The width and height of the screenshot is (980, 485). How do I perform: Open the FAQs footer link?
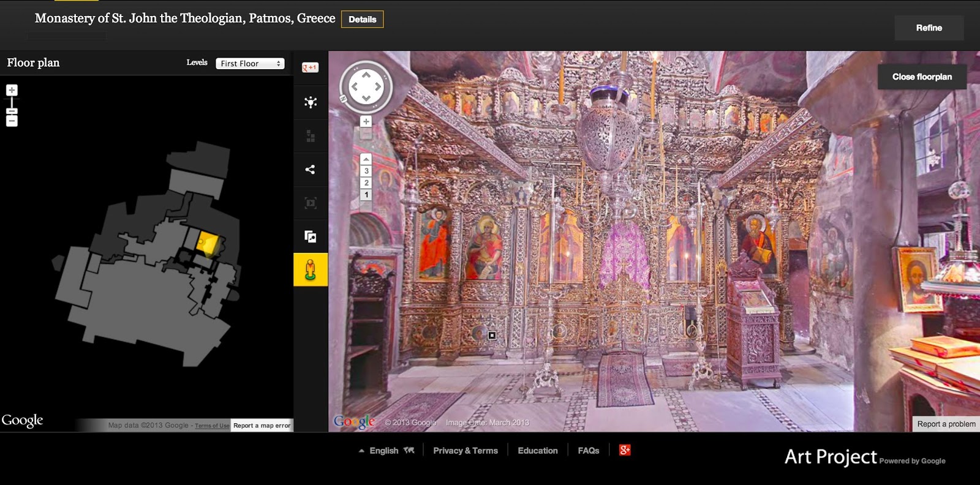click(x=589, y=450)
